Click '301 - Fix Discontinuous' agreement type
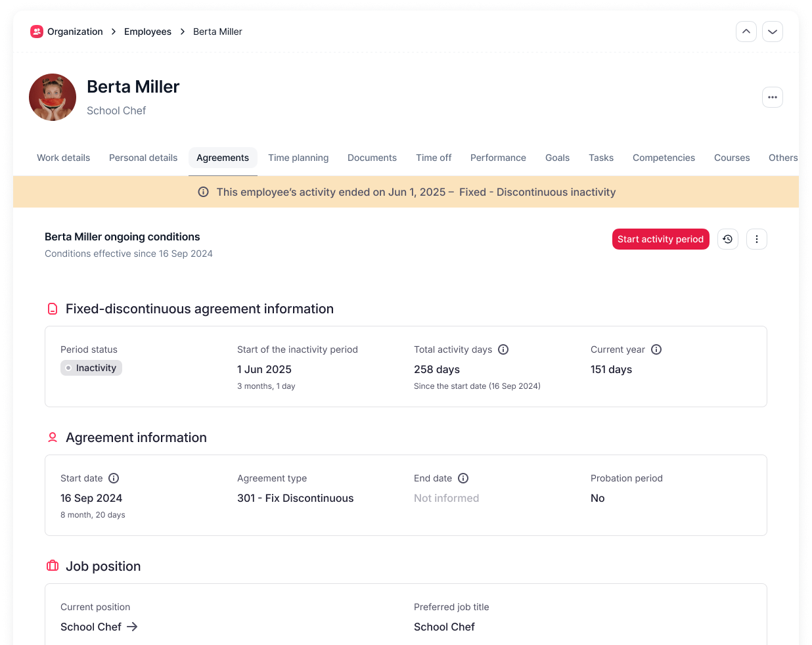 click(x=295, y=498)
